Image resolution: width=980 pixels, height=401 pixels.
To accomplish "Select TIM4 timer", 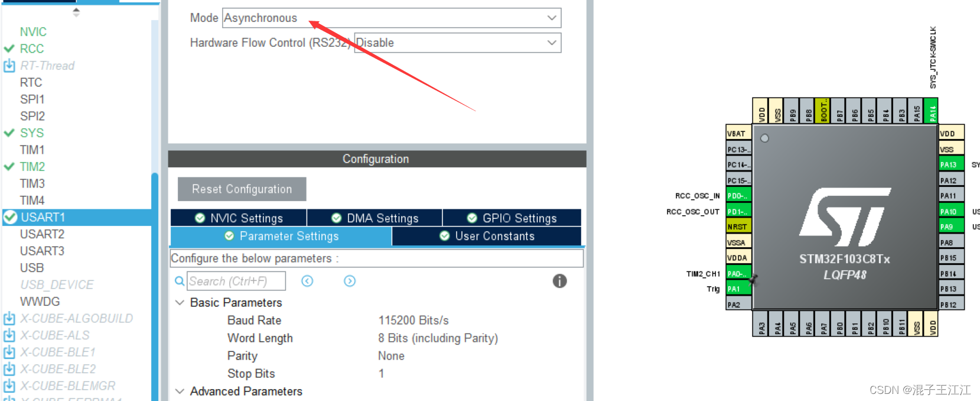I will [x=32, y=200].
